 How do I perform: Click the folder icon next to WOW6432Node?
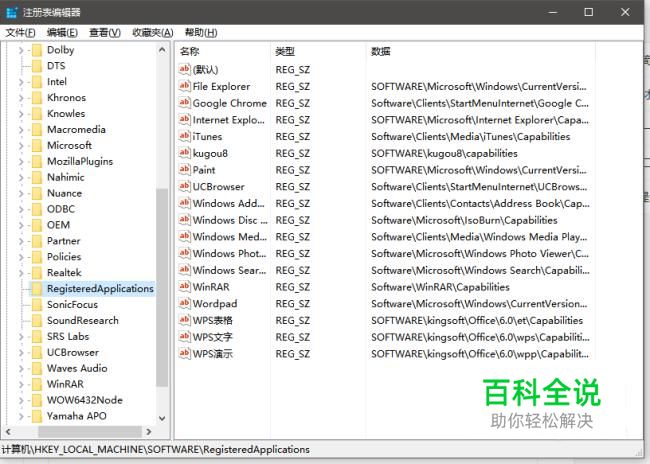37,400
